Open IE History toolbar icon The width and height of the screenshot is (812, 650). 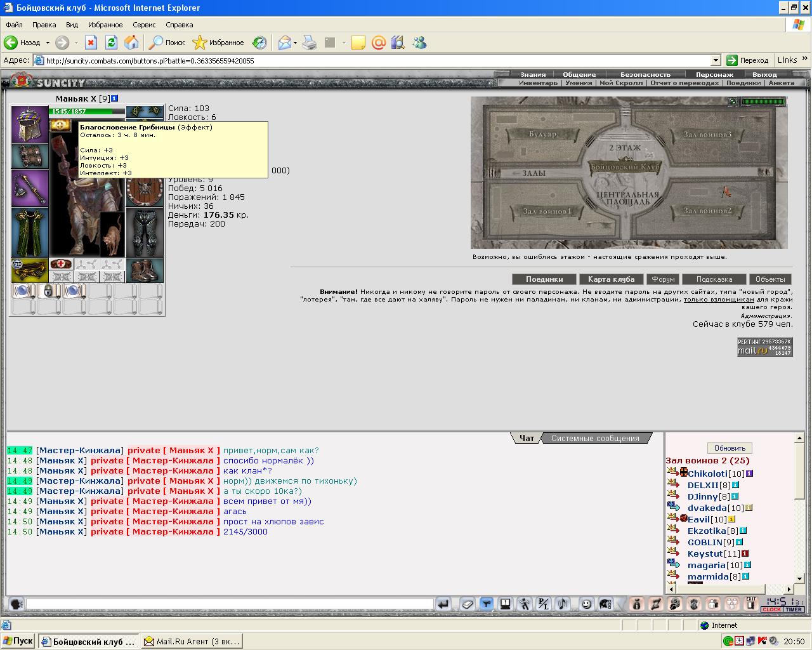point(259,43)
